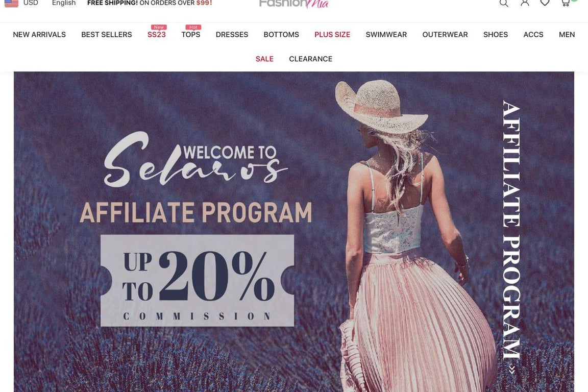This screenshot has height=392, width=588.
Task: Open the shopping cart icon
Action: click(565, 3)
